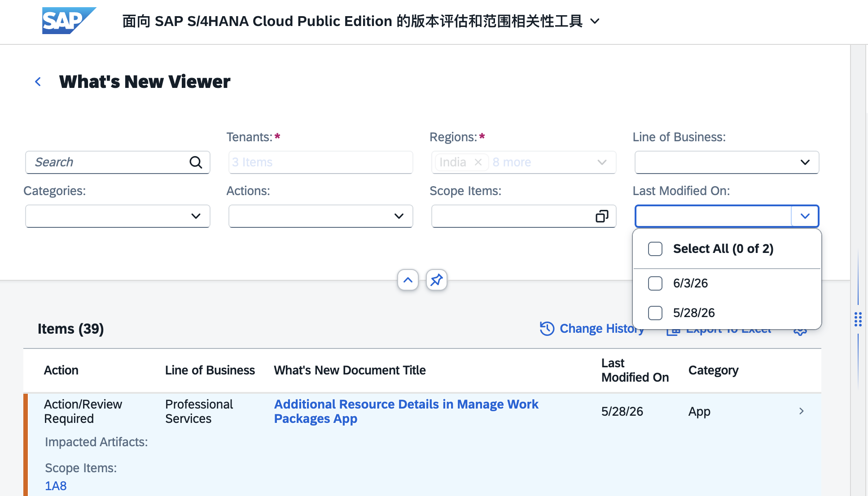Click What's New Document Title column header
The height and width of the screenshot is (496, 868).
point(350,370)
